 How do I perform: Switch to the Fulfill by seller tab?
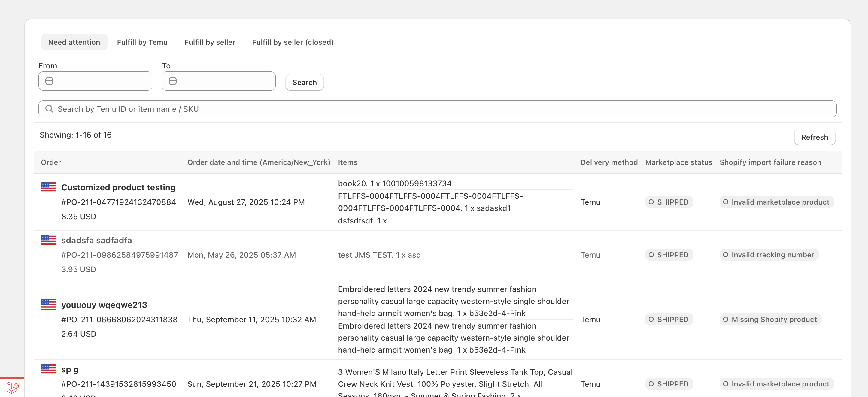tap(210, 42)
